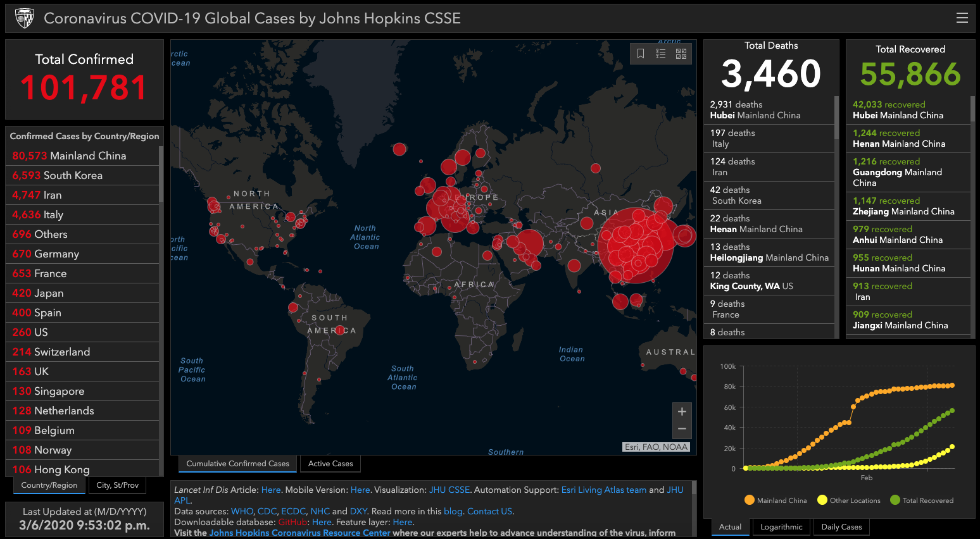Click the Contact US link
This screenshot has width=980, height=539.
point(490,511)
